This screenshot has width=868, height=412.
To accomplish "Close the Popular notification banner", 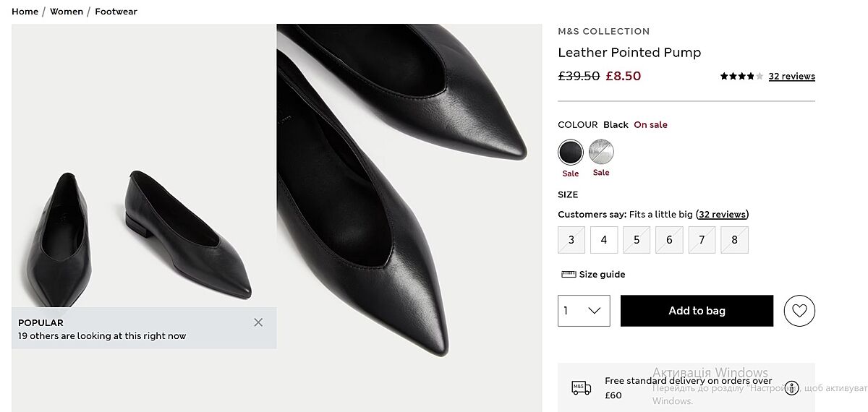I will pos(258,322).
